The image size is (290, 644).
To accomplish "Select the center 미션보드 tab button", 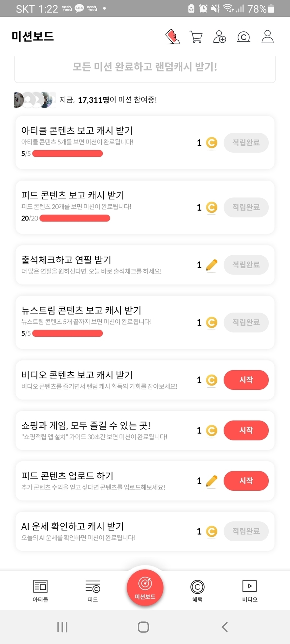I will [145, 588].
